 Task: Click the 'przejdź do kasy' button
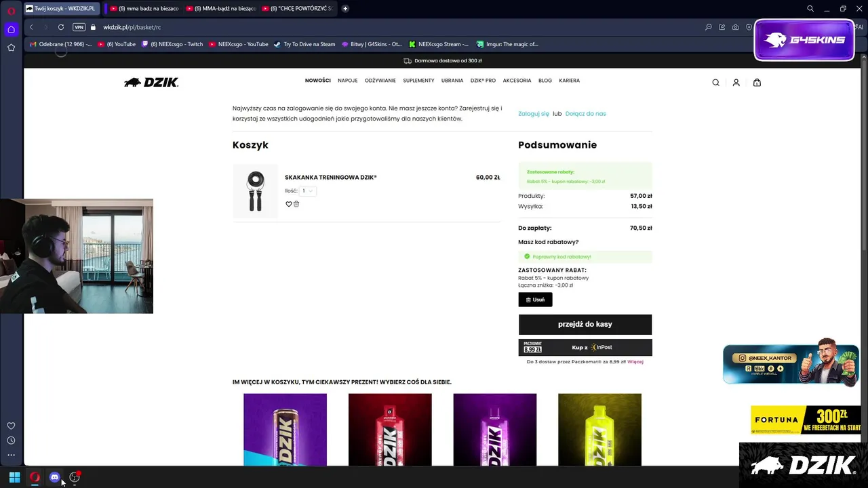click(x=585, y=325)
